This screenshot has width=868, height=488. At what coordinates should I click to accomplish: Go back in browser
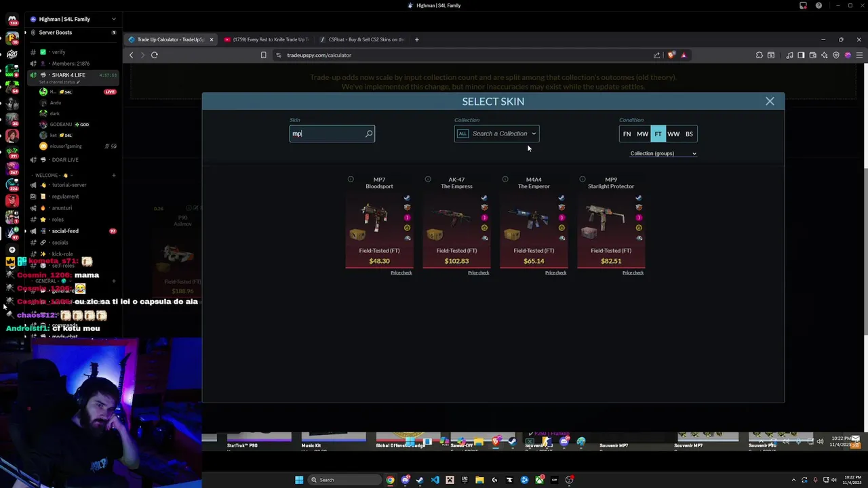pos(132,55)
